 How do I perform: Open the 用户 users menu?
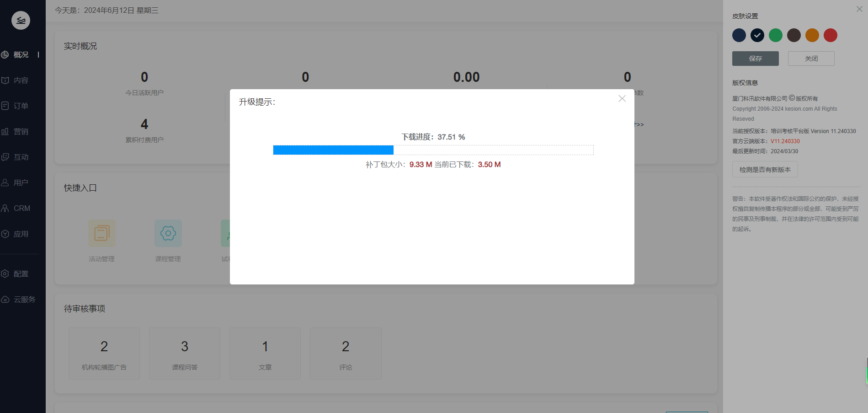pos(21,182)
